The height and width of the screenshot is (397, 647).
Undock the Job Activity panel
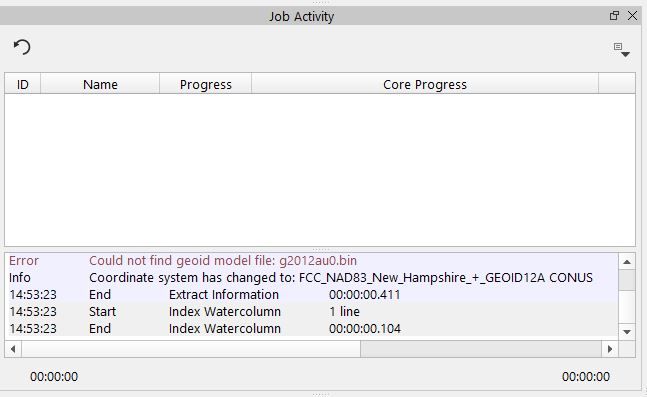tap(614, 16)
